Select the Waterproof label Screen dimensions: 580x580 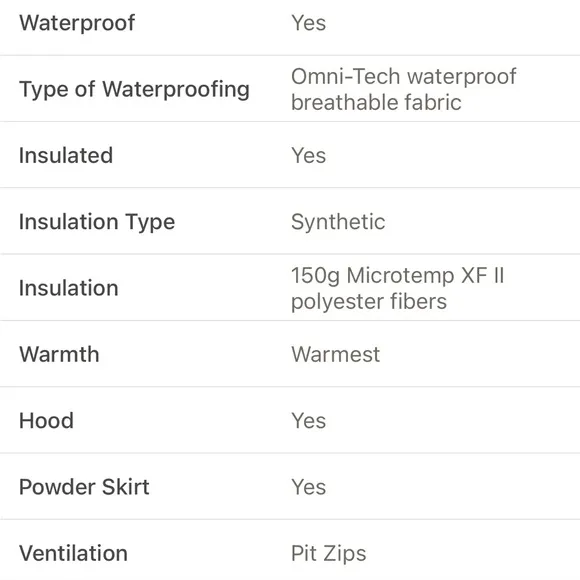(x=77, y=23)
